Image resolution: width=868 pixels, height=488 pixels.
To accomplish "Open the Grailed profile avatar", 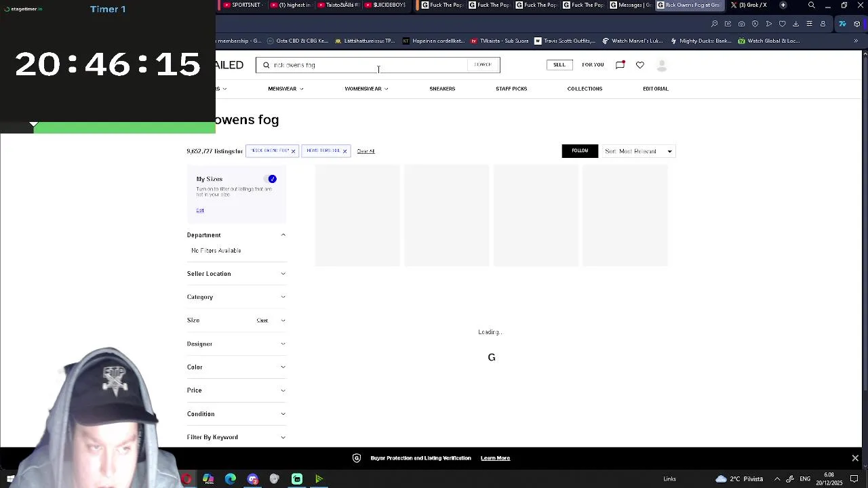I will [662, 65].
